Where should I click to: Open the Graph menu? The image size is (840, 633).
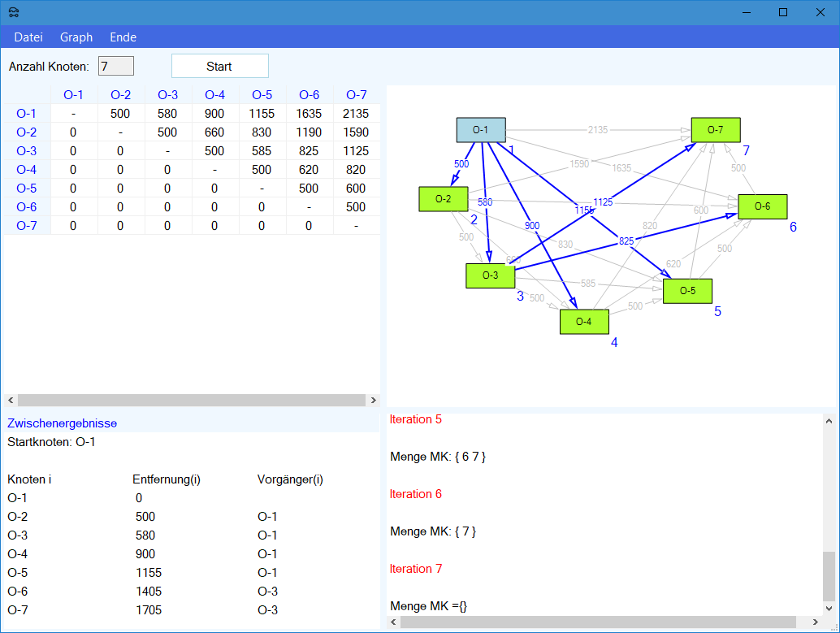76,37
